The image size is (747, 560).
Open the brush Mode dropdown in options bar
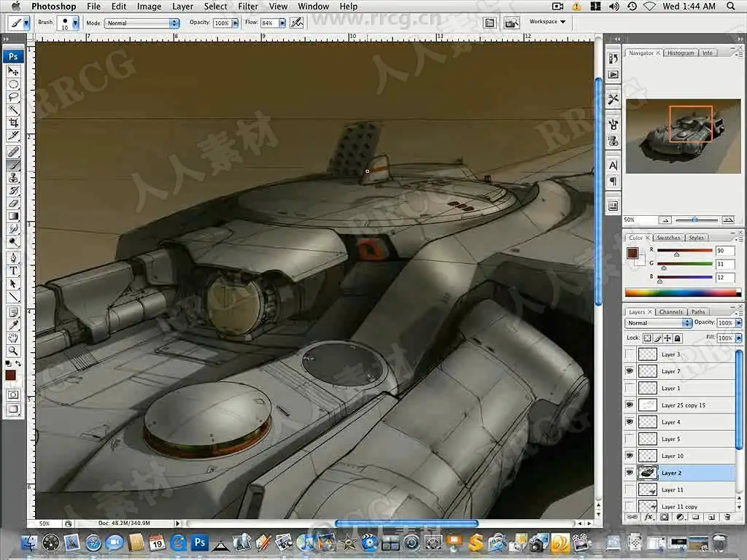tap(142, 23)
